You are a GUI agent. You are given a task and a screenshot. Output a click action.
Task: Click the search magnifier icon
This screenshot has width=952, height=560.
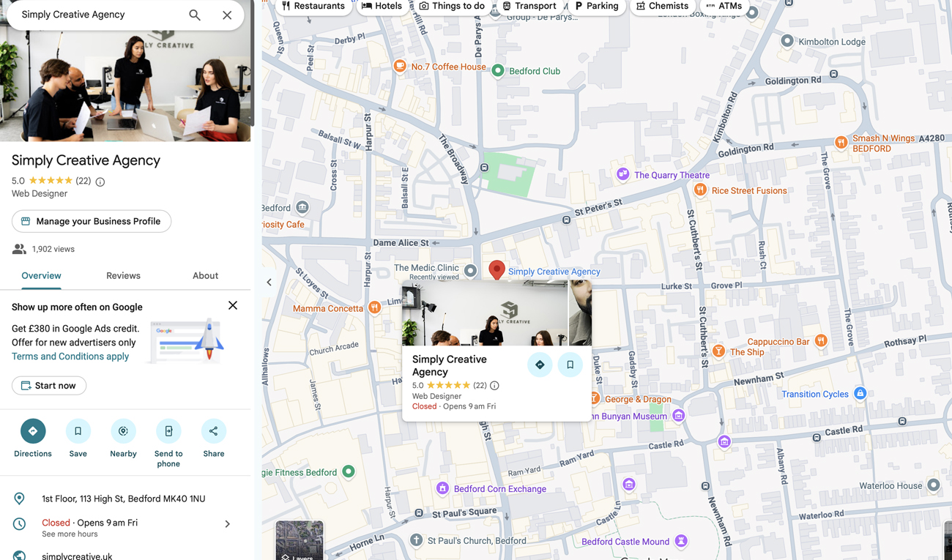(x=195, y=15)
